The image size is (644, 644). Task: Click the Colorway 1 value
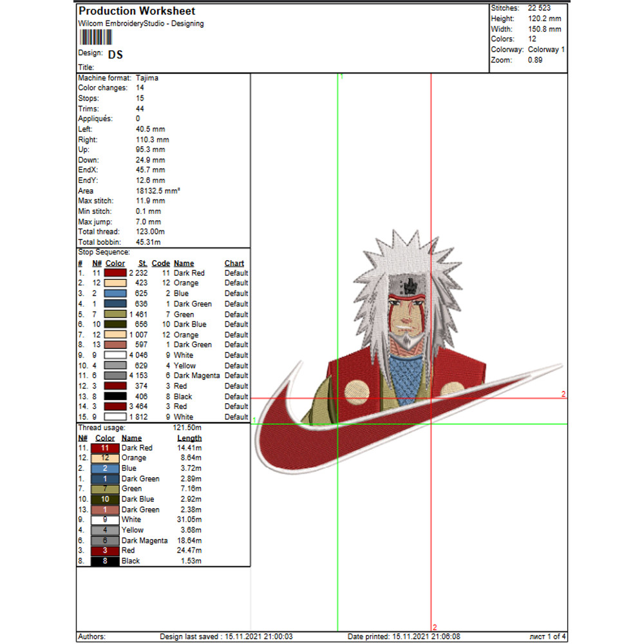click(545, 50)
